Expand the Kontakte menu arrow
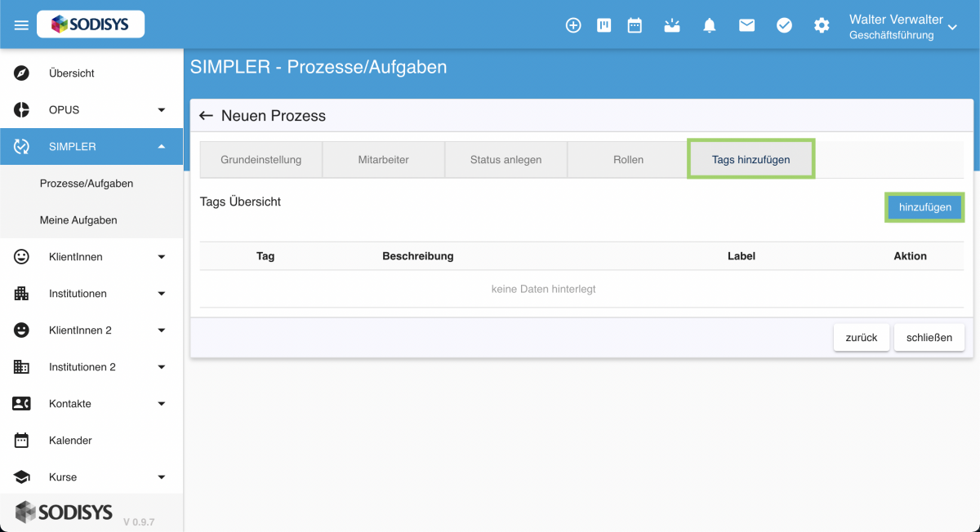 [162, 404]
